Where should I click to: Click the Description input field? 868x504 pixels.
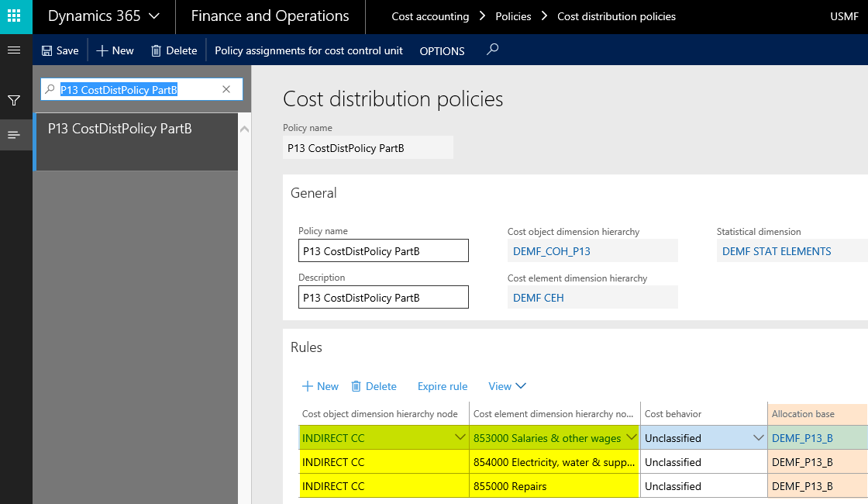383,298
